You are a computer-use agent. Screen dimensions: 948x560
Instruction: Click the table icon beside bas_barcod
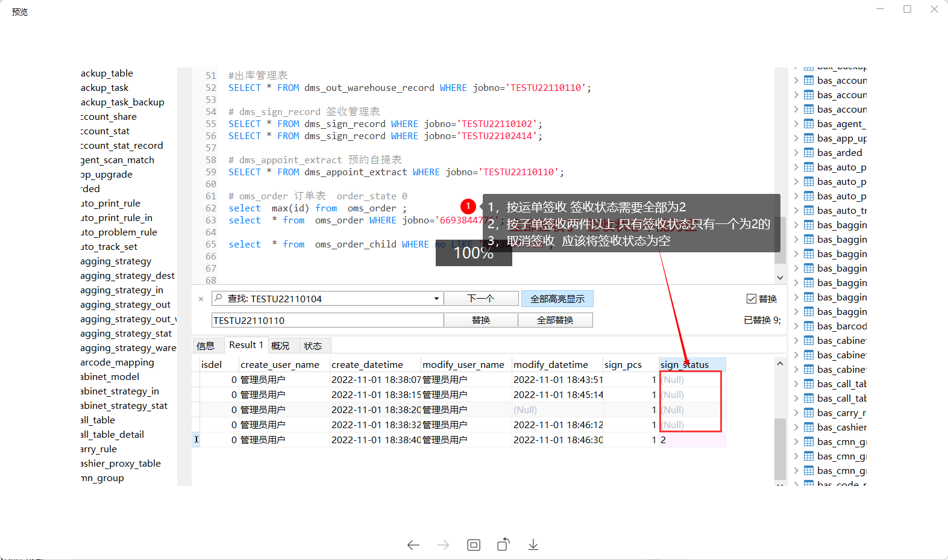(x=809, y=326)
